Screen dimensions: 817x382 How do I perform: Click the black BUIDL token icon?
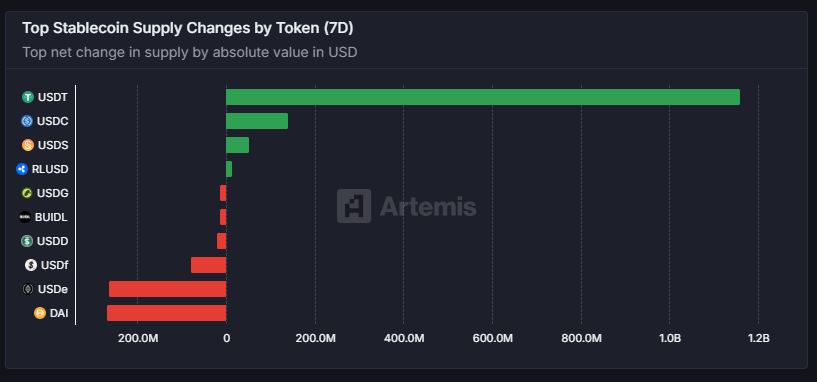(24, 217)
